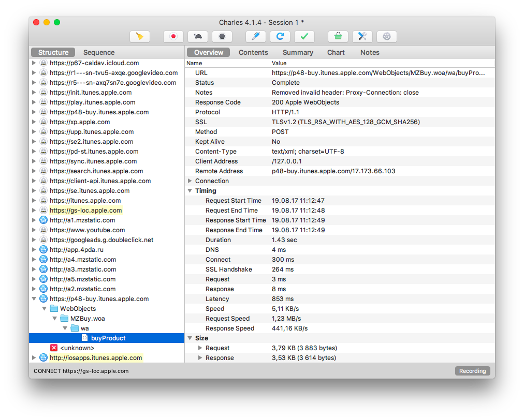
Task: Click the '200 Apple WebObjects' response code value
Action: pyautogui.click(x=305, y=102)
